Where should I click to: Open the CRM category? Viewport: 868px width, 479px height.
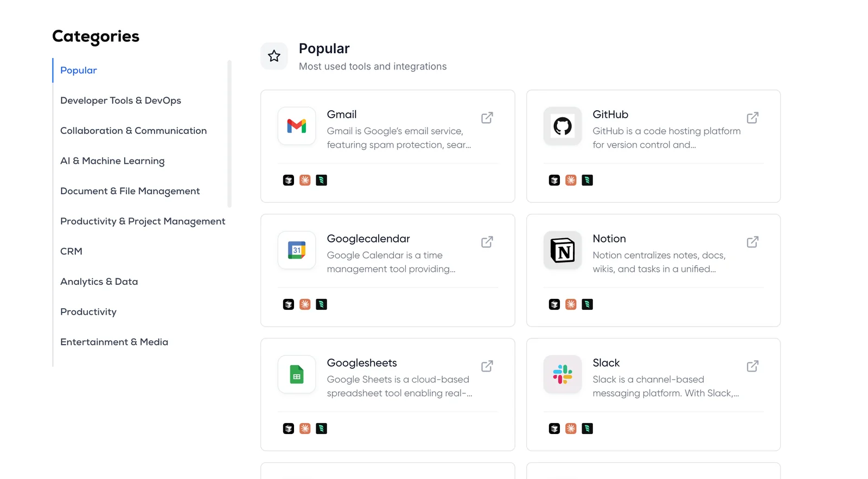pos(71,252)
